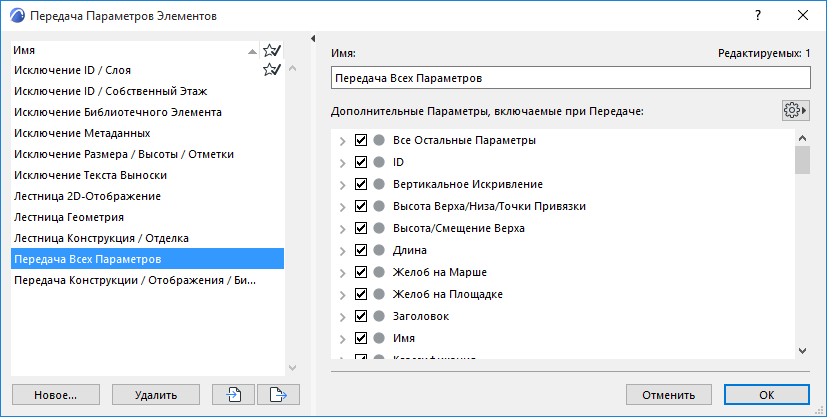The image size is (827, 417).
Task: Click the help question mark in title bar
Action: (758, 16)
